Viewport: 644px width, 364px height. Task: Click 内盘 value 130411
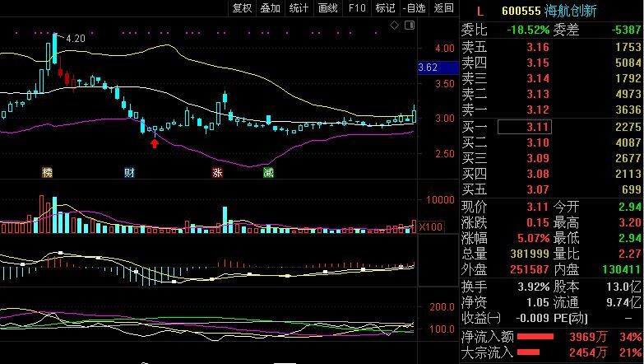pyautogui.click(x=622, y=270)
